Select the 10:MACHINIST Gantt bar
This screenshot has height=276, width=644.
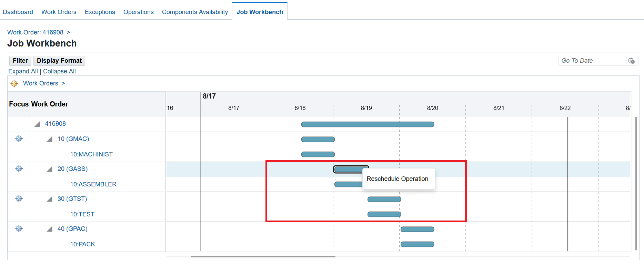[318, 154]
